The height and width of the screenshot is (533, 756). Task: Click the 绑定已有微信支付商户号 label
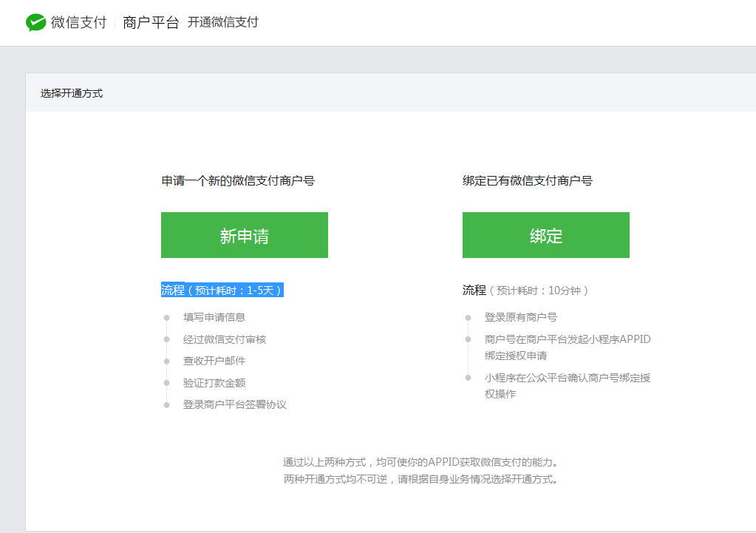525,180
